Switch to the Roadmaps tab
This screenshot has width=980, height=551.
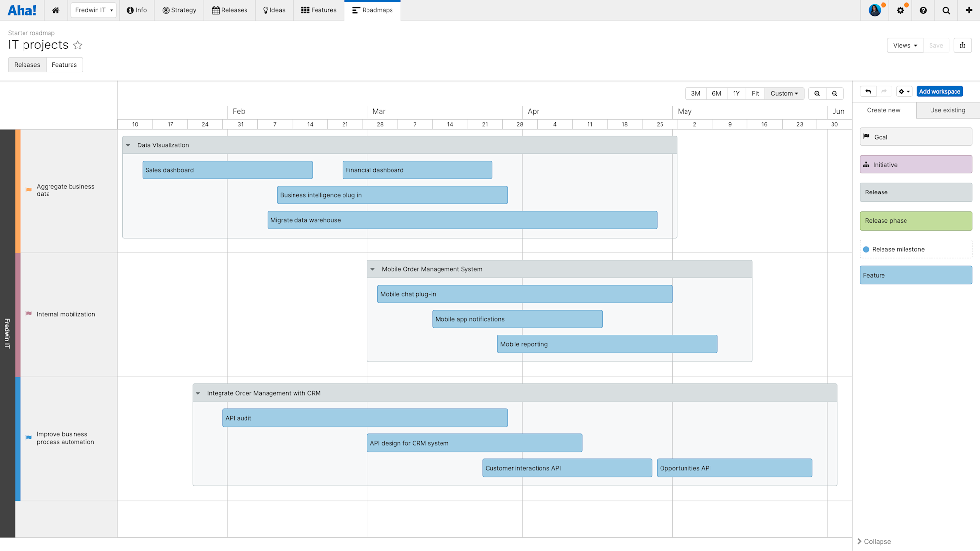click(x=373, y=10)
